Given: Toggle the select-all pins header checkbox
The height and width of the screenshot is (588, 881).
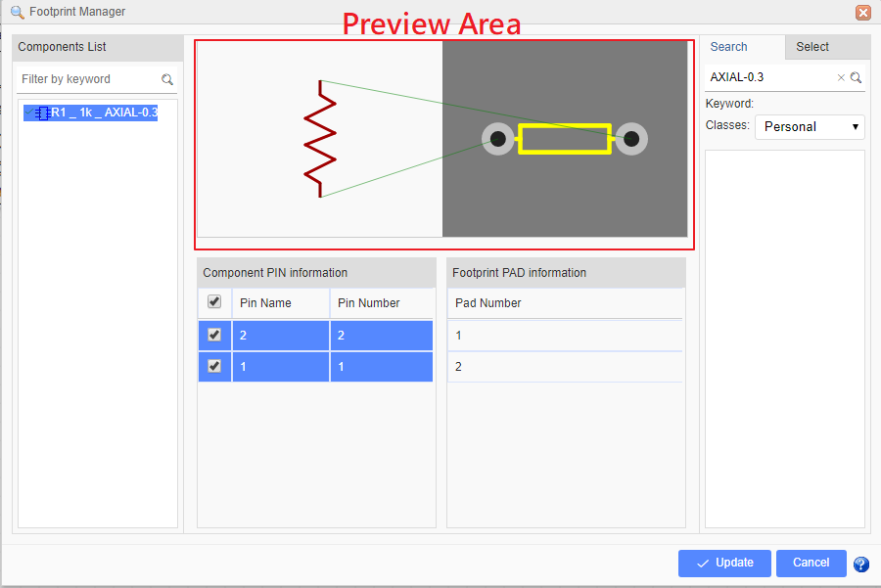Looking at the screenshot, I should click(214, 302).
